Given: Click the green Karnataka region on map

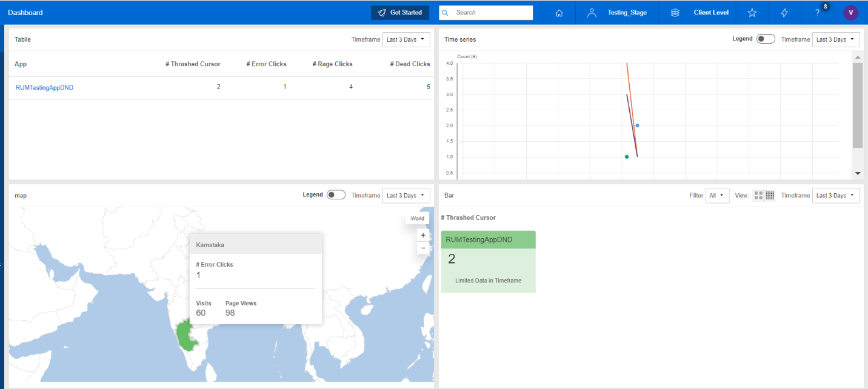Looking at the screenshot, I should (x=187, y=336).
